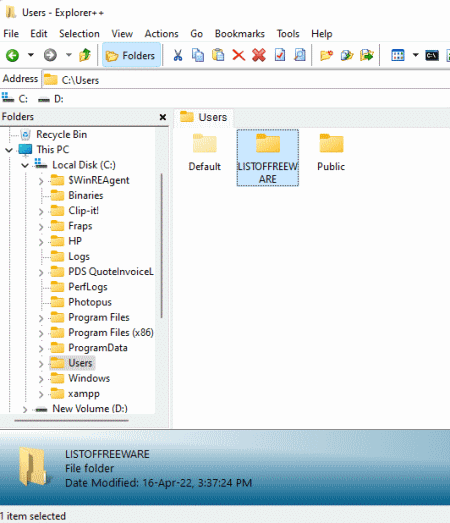The image size is (450, 523).
Task: Expand the ProgramData folder node
Action: click(41, 349)
